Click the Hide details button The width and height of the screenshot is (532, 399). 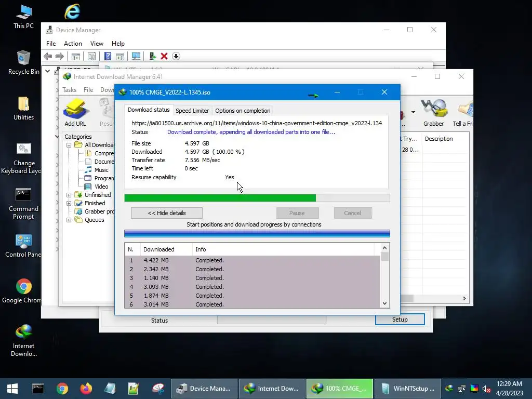[x=167, y=213]
